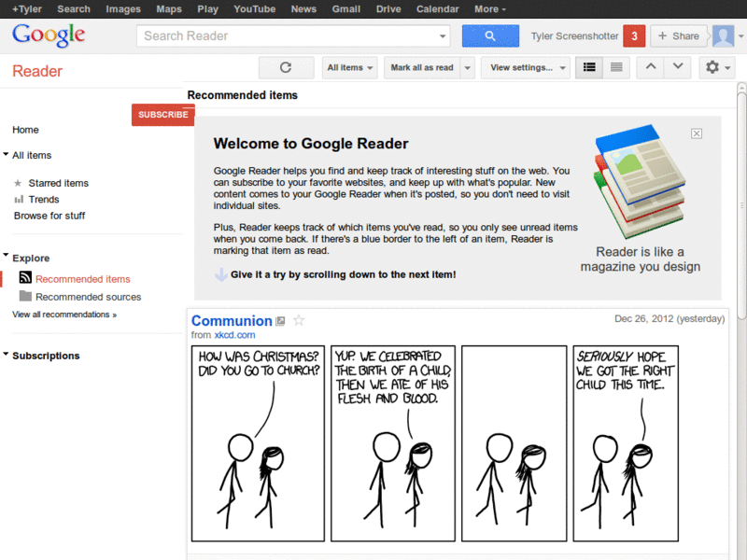Collapse the All items section triangle

click(x=6, y=154)
